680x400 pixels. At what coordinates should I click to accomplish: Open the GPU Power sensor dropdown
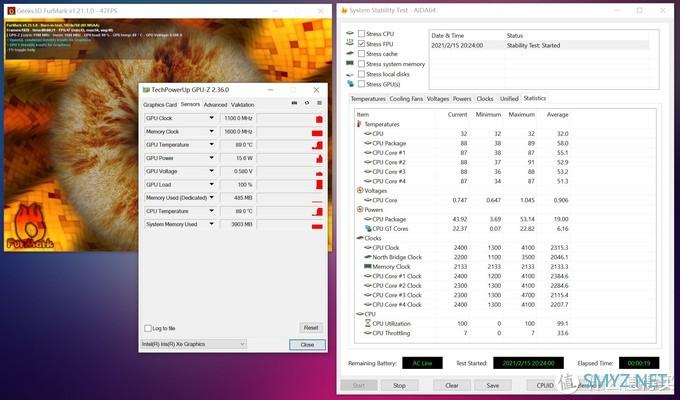coord(212,158)
